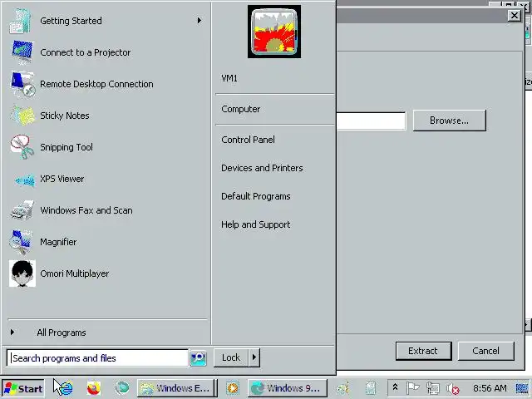Show hidden tray icons

[x=396, y=387]
